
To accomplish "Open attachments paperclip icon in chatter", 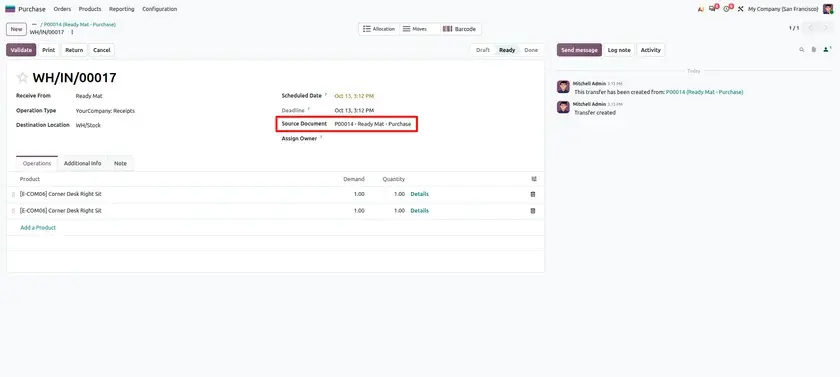I will pos(814,50).
